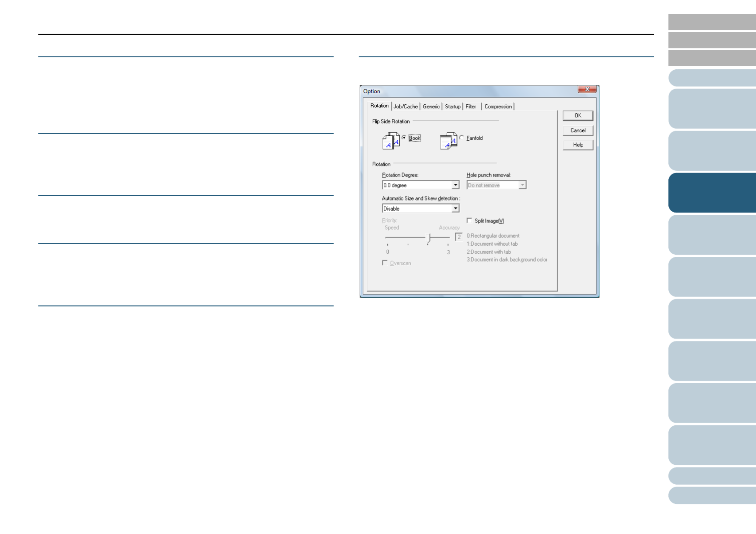The width and height of the screenshot is (756, 534).
Task: Switch to the Job/Cache tab
Action: coord(405,107)
